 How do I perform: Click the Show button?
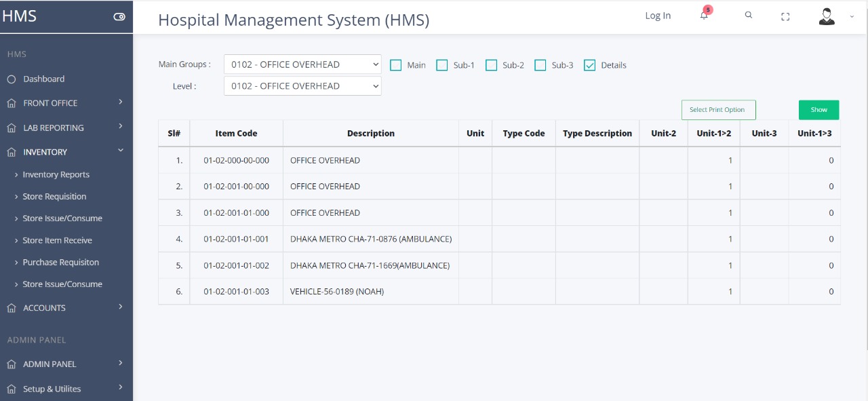[x=818, y=109]
